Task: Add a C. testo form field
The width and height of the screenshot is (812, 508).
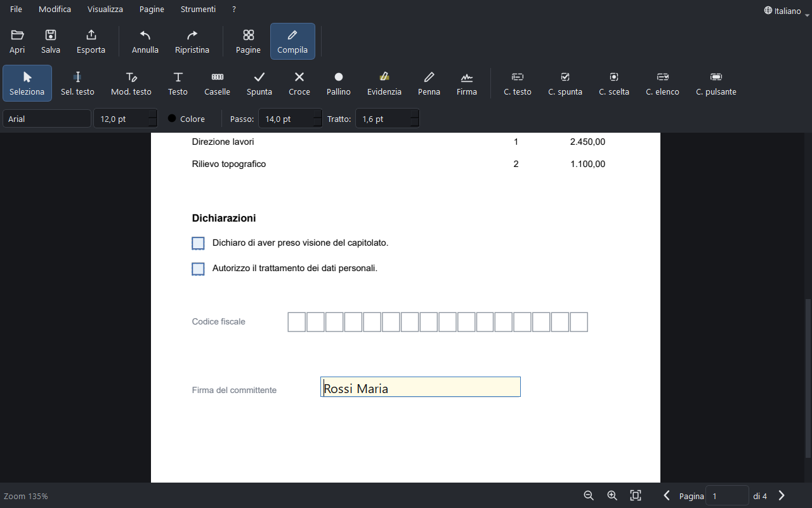Action: (518, 83)
